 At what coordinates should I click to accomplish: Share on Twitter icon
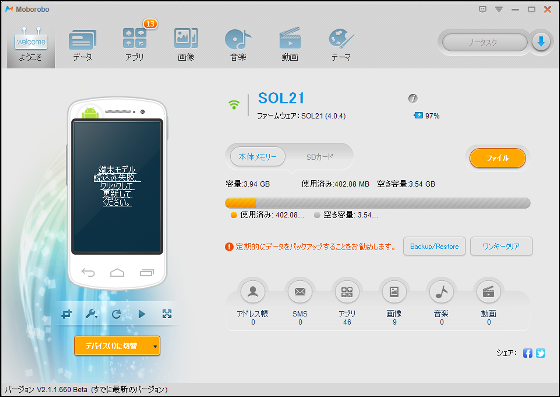(540, 353)
